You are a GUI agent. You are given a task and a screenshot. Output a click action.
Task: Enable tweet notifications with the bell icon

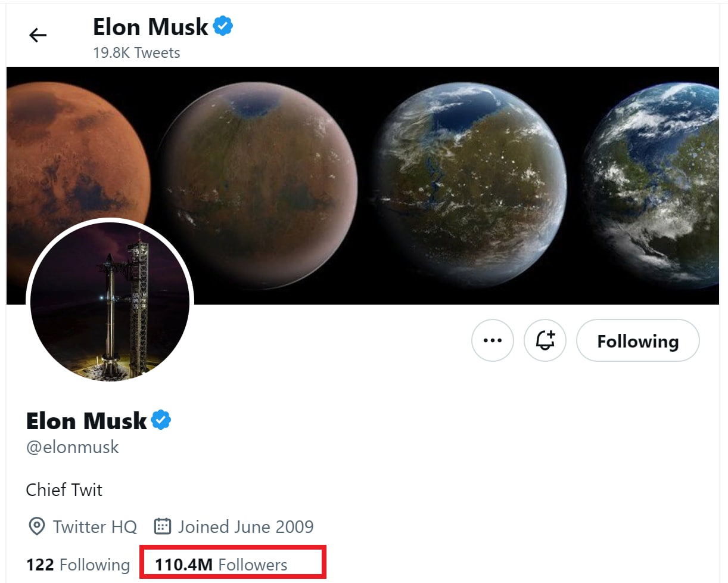[545, 340]
